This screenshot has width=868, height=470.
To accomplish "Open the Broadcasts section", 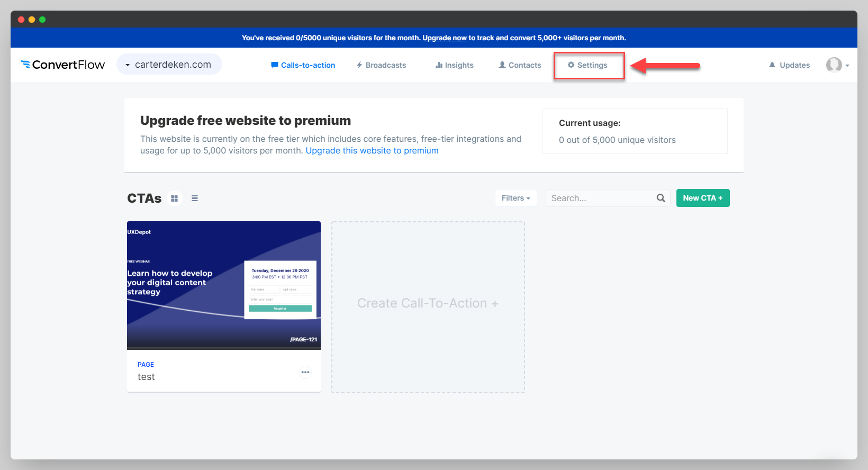I will (x=381, y=65).
